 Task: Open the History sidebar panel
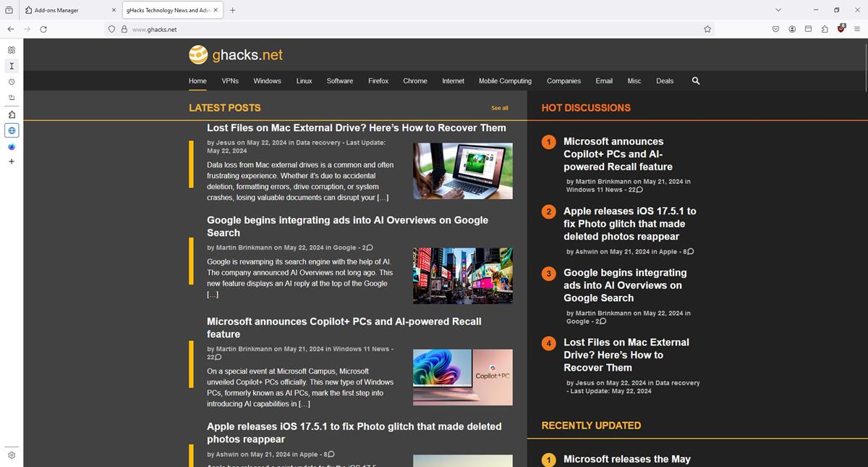[x=12, y=82]
